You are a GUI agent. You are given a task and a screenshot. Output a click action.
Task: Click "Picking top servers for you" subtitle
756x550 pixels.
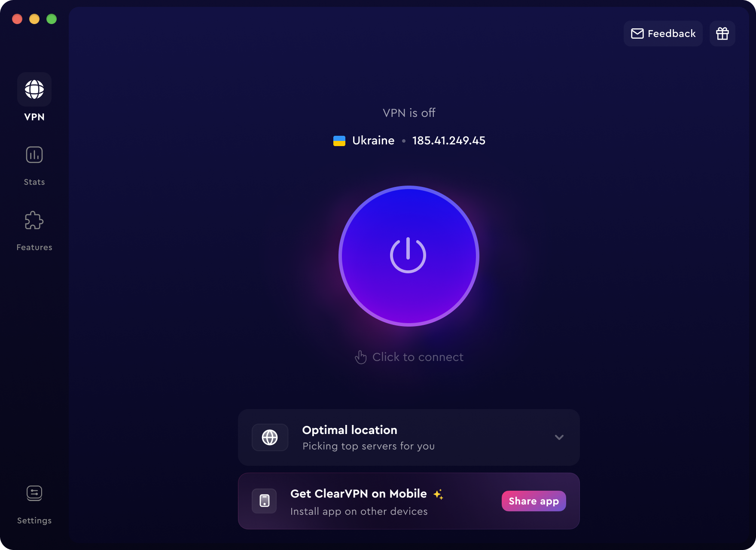(x=369, y=446)
